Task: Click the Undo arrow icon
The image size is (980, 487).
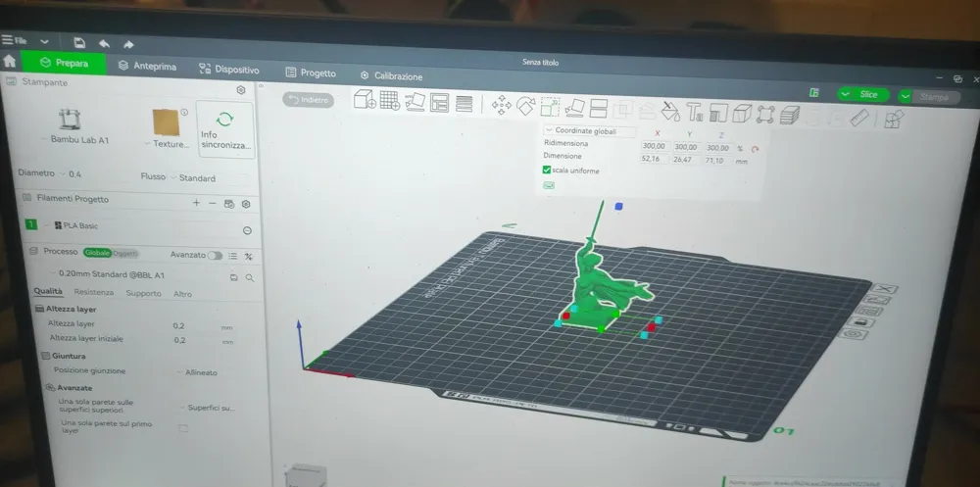Action: (105, 44)
